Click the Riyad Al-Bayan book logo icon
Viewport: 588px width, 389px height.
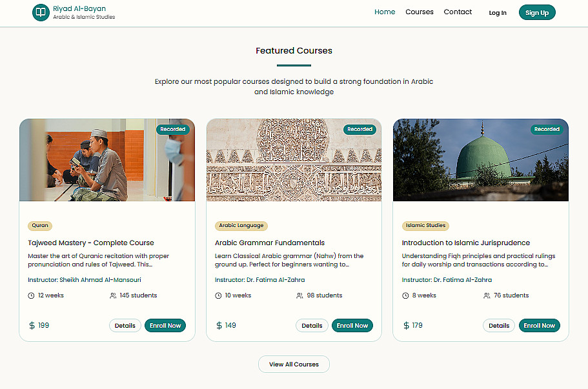click(41, 12)
